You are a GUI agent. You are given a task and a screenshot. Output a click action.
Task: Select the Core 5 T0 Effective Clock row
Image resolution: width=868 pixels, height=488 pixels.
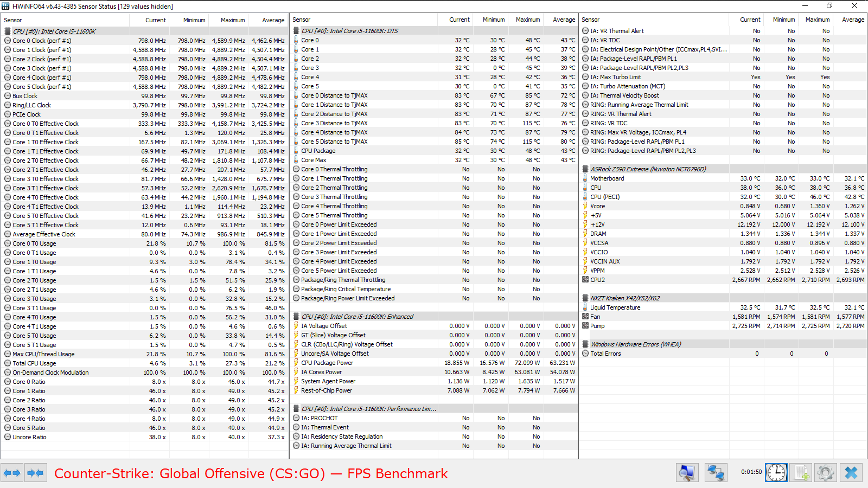[x=145, y=216]
